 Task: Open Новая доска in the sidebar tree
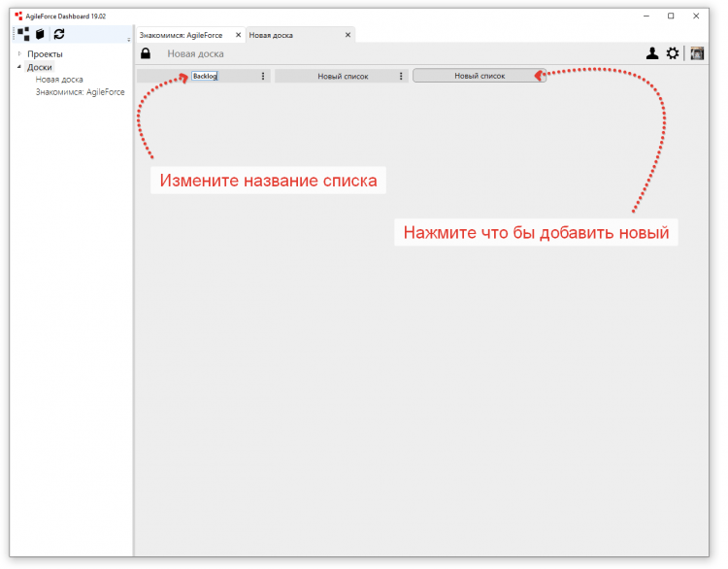(x=59, y=80)
